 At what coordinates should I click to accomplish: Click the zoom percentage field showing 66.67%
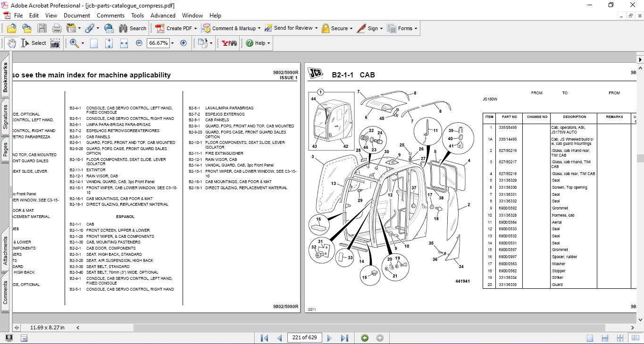(158, 43)
